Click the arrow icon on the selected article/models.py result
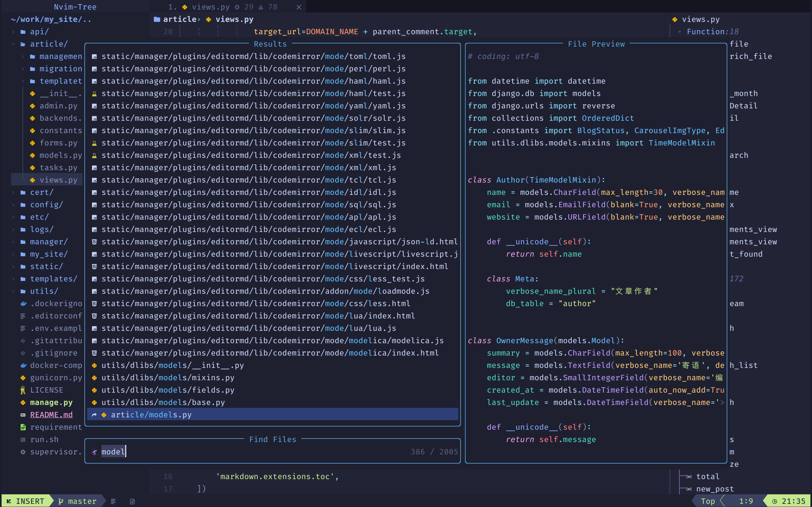812x507 pixels. 94,414
